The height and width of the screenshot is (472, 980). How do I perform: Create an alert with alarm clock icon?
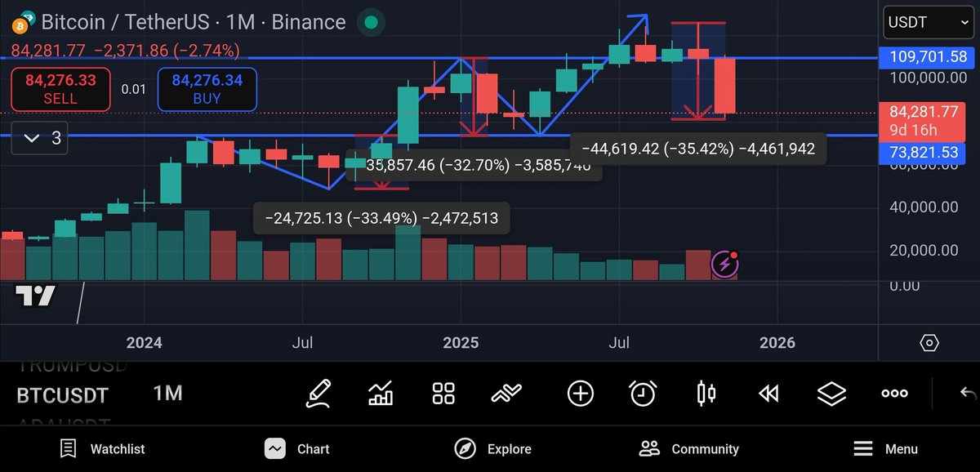coord(644,394)
